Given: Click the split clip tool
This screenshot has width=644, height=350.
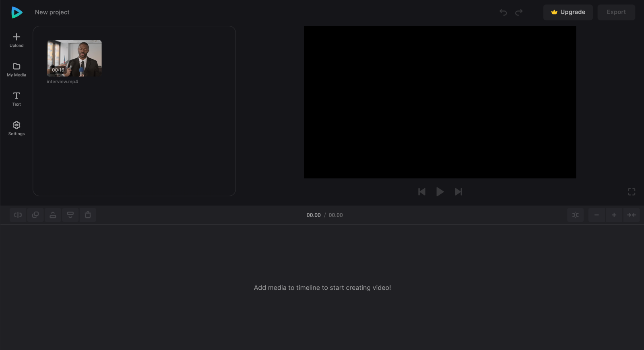Looking at the screenshot, I should tap(18, 215).
